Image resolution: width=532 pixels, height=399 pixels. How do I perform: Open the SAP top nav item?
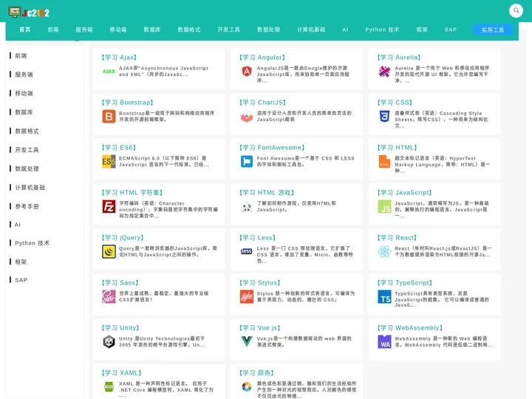click(451, 30)
